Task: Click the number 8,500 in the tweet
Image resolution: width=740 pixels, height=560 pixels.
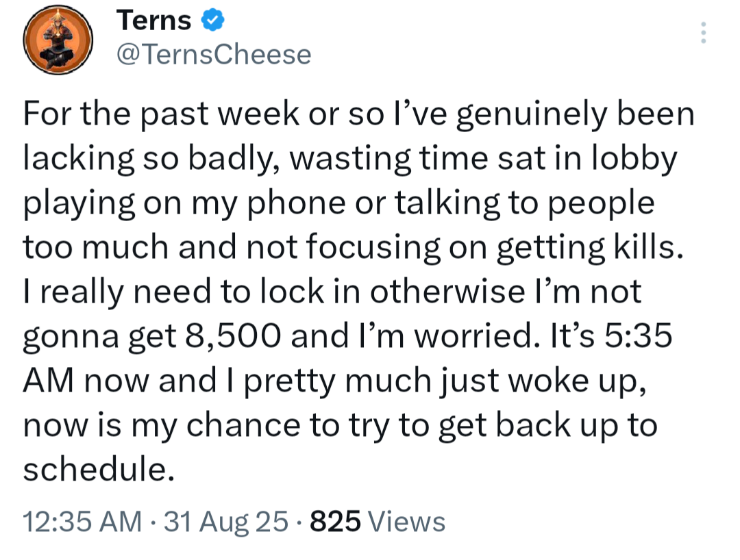Action: pyautogui.click(x=233, y=336)
